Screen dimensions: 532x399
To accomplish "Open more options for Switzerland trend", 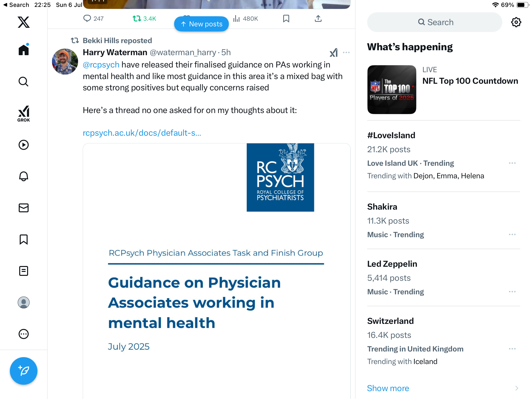I will click(512, 349).
